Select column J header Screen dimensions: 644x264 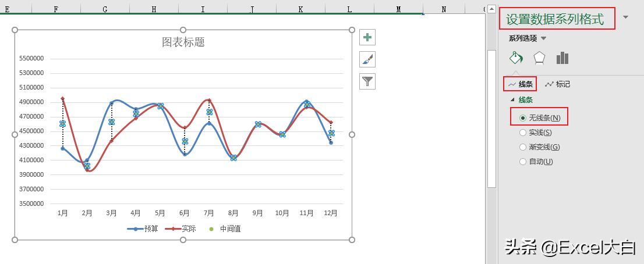(252, 9)
